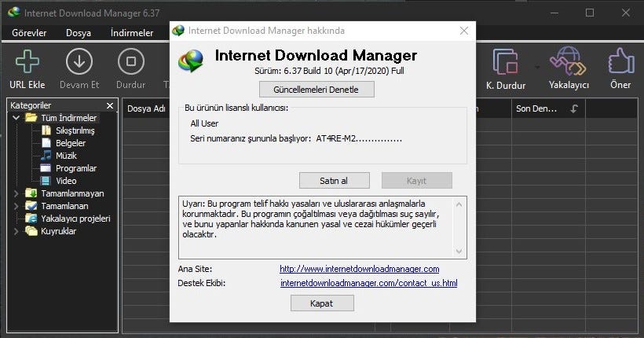This screenshot has width=644, height=338.
Task: Click the Dosya Adı column header
Action: click(146, 108)
